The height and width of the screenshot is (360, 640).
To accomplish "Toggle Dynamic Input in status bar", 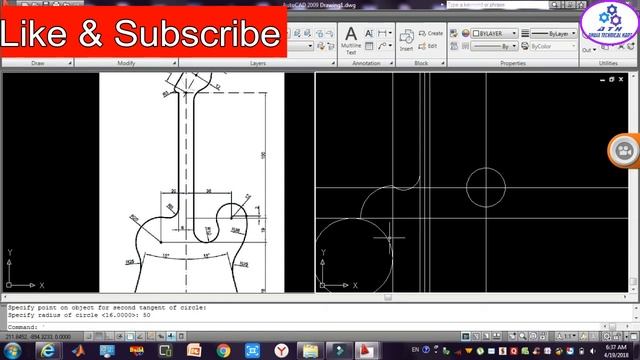I will (x=161, y=336).
